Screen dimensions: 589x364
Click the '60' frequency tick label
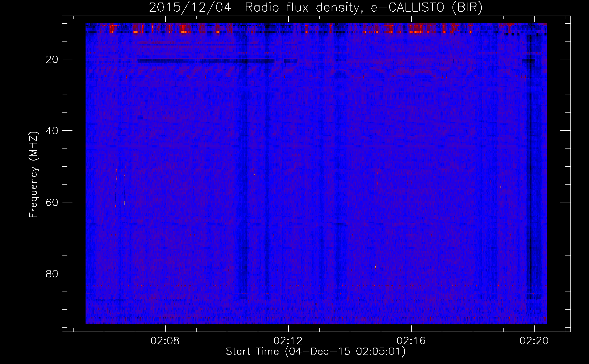click(x=52, y=202)
